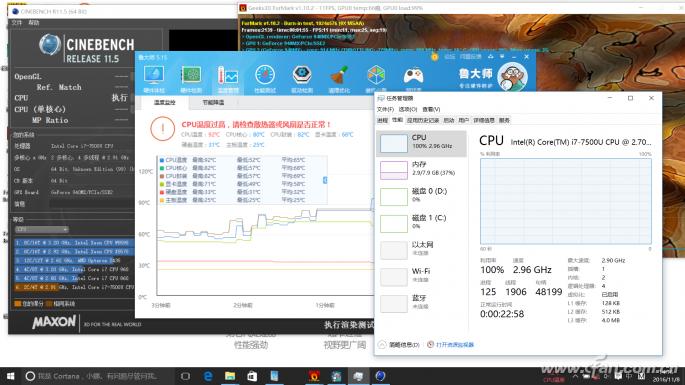Switch to 用户 tab in Task Manager
Viewport: 685px width, 385px height.
coord(464,120)
